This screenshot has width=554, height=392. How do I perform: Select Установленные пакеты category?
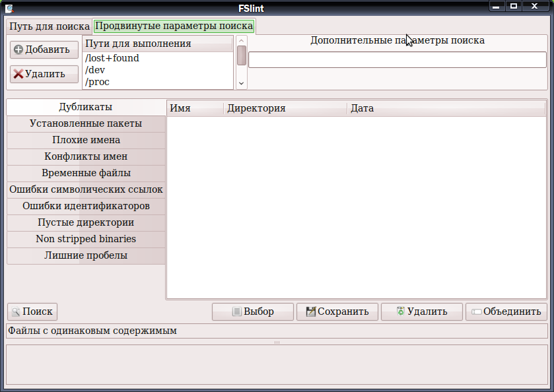point(86,123)
